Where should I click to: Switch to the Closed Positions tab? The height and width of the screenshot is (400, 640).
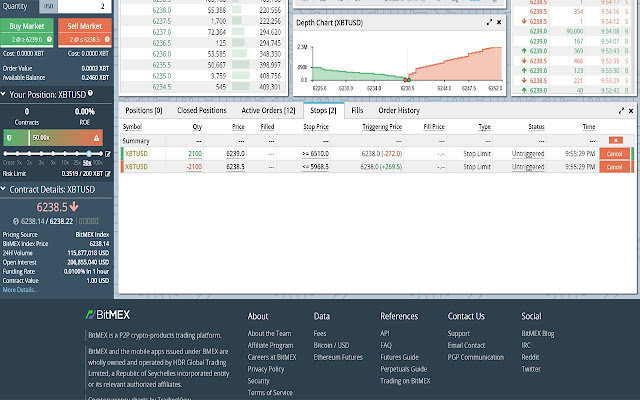(x=202, y=110)
